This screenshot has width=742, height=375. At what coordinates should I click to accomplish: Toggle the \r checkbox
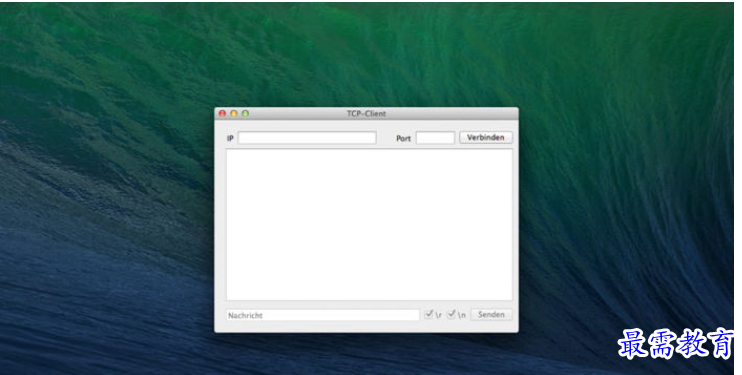429,314
